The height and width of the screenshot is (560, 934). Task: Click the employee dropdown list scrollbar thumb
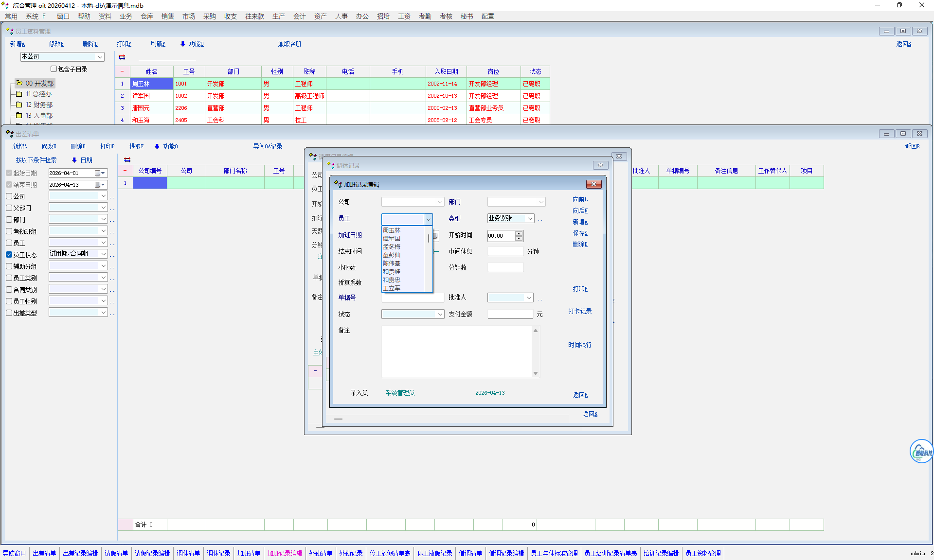(x=429, y=238)
